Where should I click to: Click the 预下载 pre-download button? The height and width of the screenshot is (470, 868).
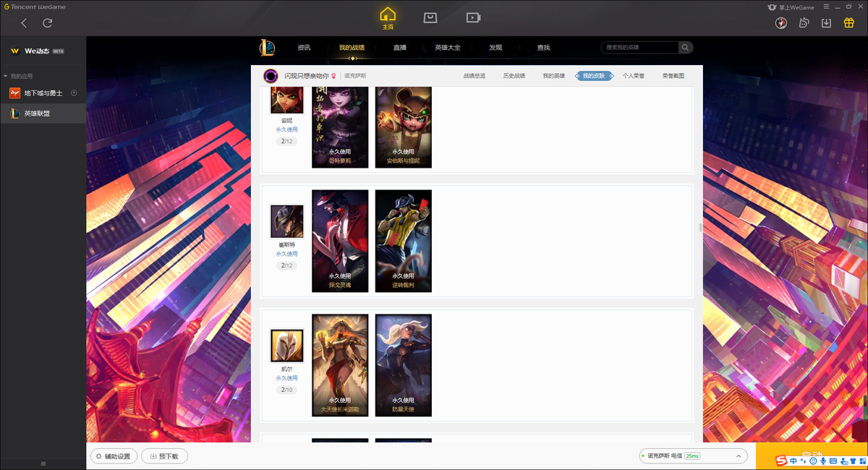(x=164, y=456)
